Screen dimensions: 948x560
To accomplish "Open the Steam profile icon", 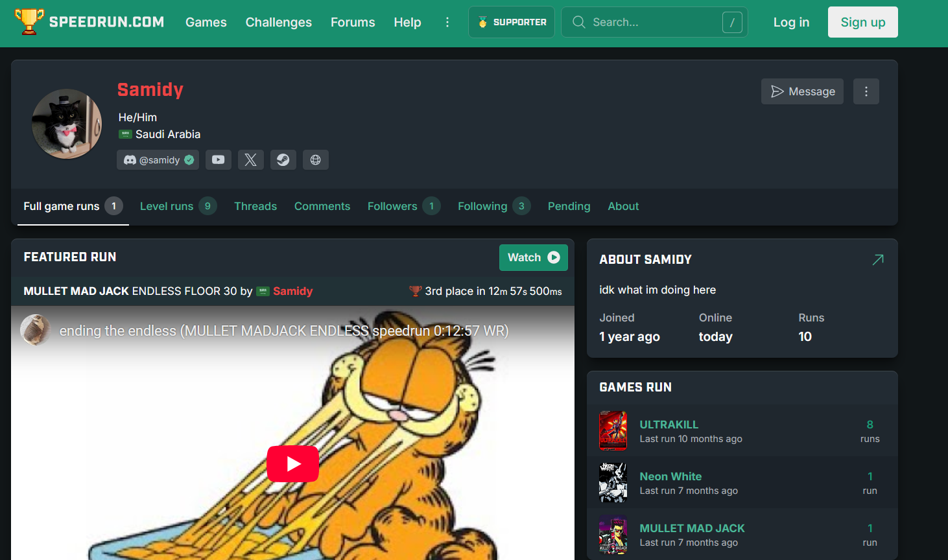I will [283, 160].
